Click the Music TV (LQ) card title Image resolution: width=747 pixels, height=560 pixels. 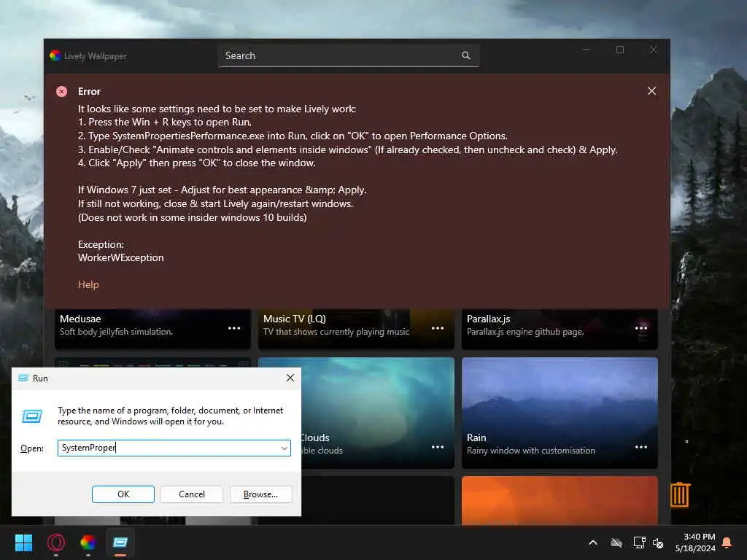click(x=295, y=319)
